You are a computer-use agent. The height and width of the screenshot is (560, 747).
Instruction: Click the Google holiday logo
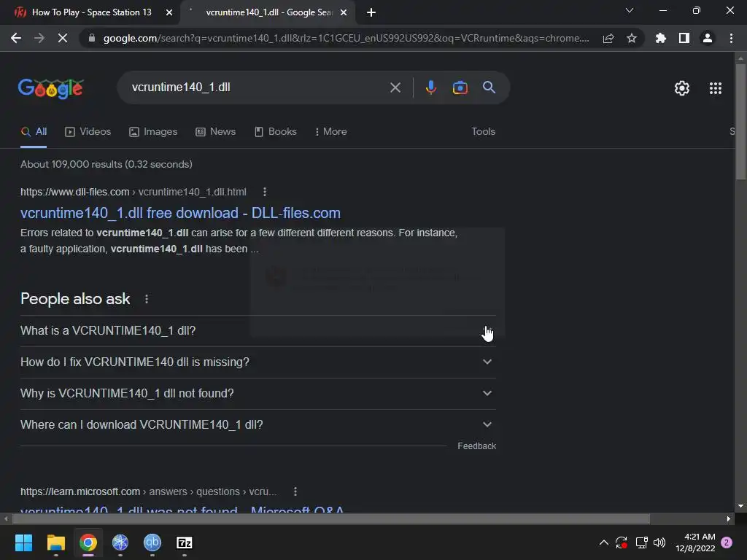(x=51, y=88)
